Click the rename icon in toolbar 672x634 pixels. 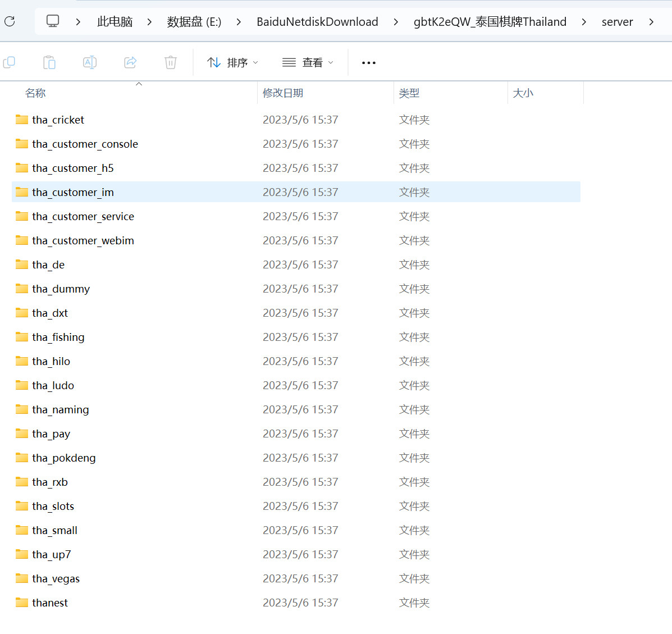click(90, 62)
